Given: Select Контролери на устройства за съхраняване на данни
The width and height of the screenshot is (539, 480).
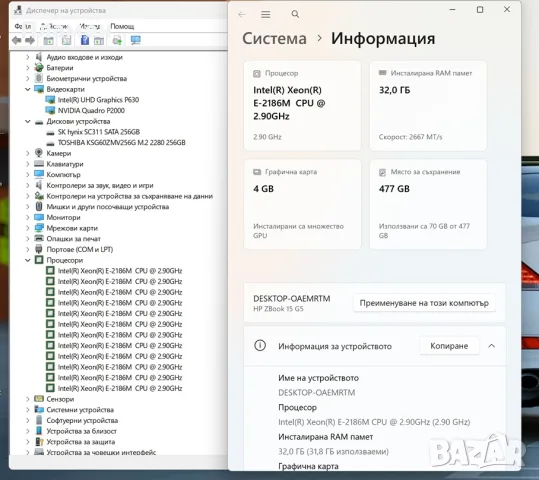Looking at the screenshot, I should (130, 196).
